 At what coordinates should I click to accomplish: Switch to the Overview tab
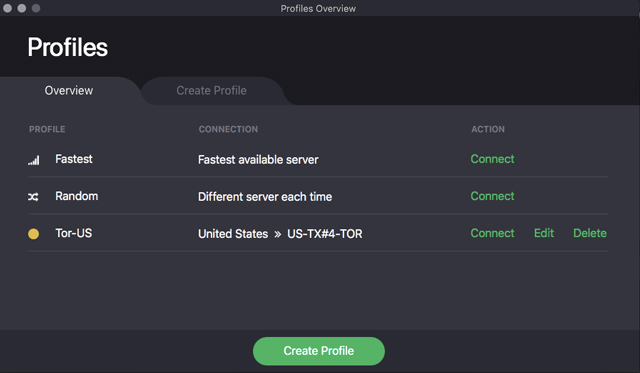pyautogui.click(x=69, y=91)
